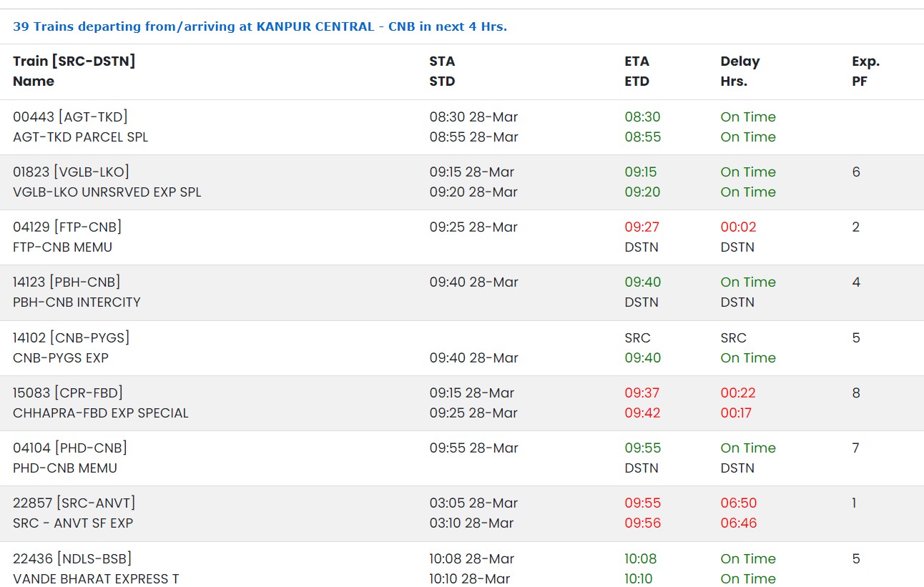Select train '04104 [PHD-CNB]'
Image resolution: width=924 pixels, height=587 pixels.
70,448
